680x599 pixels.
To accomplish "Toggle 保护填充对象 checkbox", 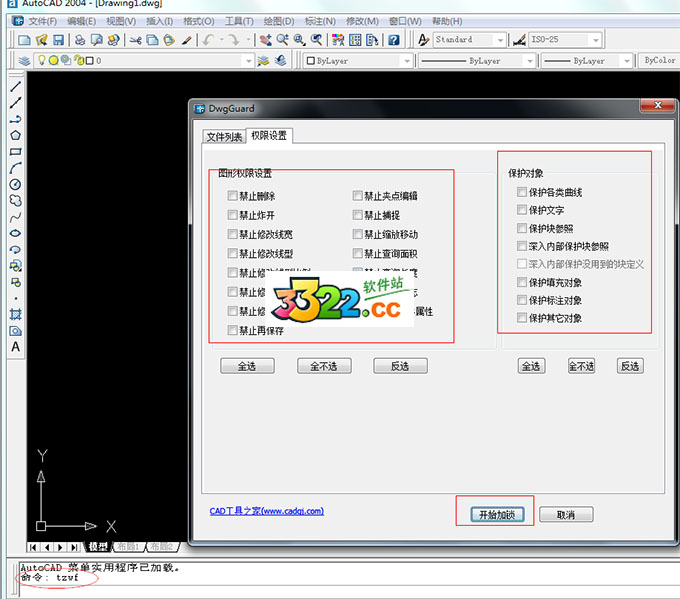I will click(522, 282).
